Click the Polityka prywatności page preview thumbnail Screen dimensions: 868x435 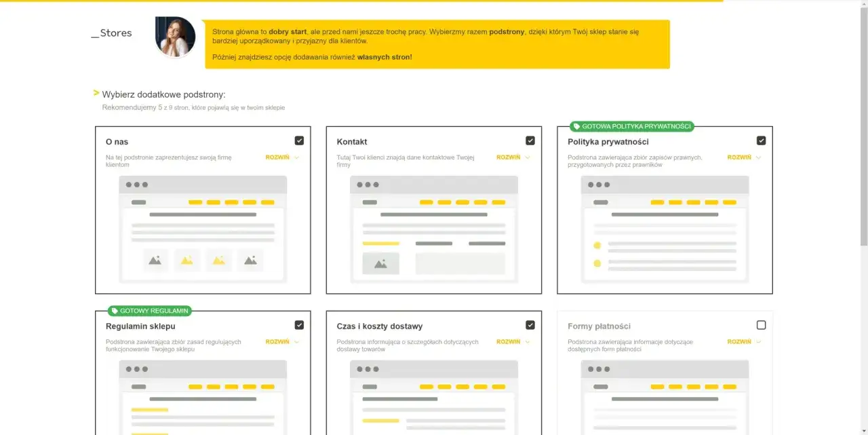(665, 229)
